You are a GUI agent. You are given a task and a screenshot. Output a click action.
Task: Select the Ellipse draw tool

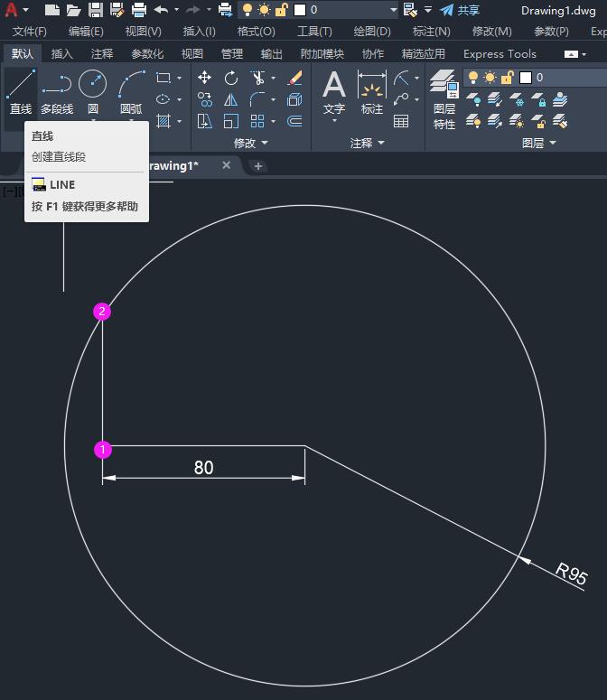(163, 99)
